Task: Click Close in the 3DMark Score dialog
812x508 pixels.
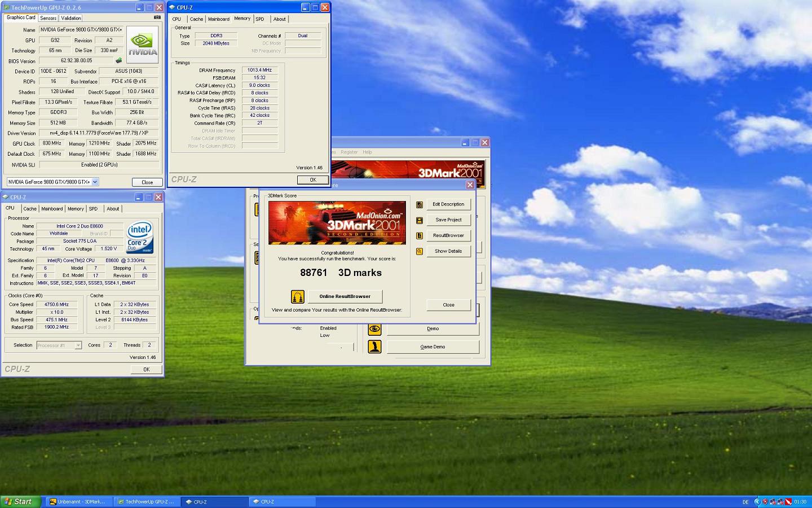Action: pos(448,305)
